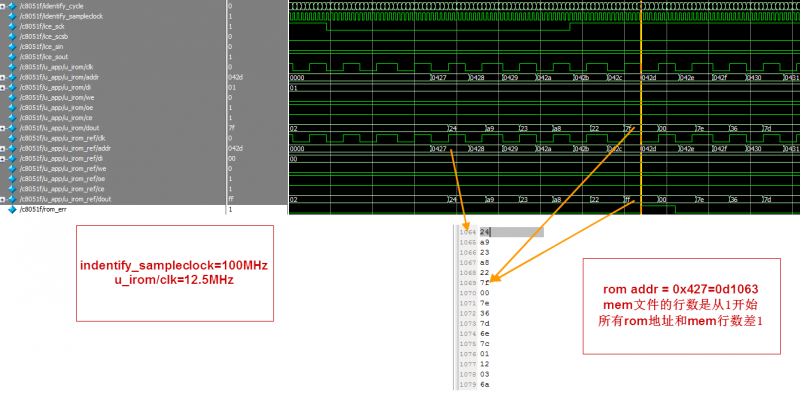Expand the u_irom_ref/addr bus
The height and width of the screenshot is (395, 800).
pos(3,149)
